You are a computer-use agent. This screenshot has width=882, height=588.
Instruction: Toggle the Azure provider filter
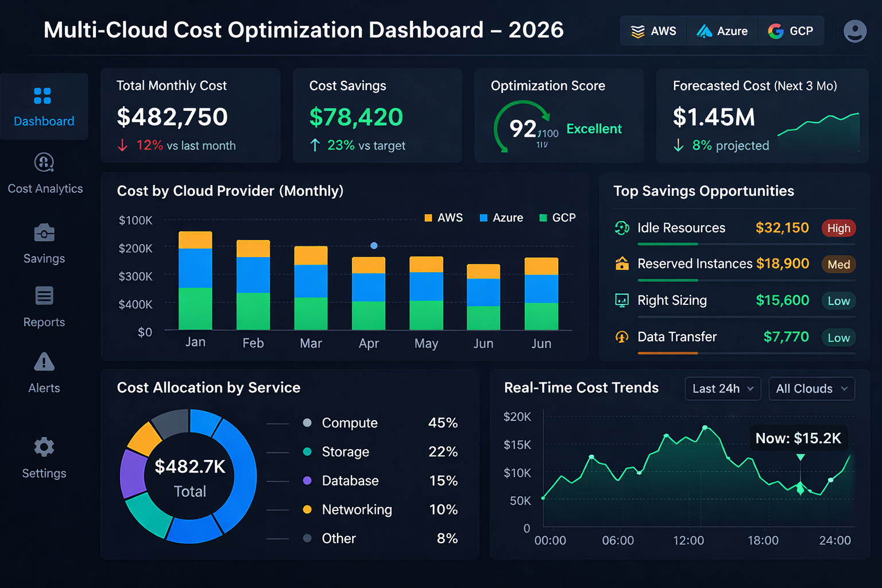[x=722, y=31]
